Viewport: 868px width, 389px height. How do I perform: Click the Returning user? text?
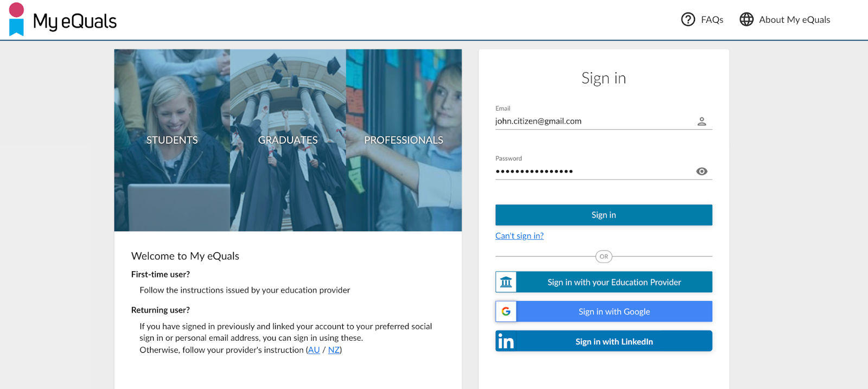pyautogui.click(x=161, y=310)
